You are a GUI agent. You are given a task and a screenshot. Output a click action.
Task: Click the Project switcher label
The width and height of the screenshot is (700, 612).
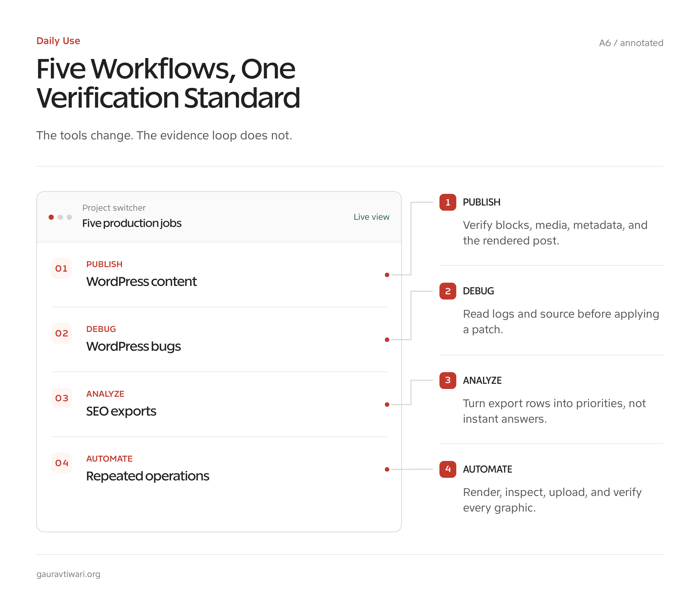pos(114,208)
